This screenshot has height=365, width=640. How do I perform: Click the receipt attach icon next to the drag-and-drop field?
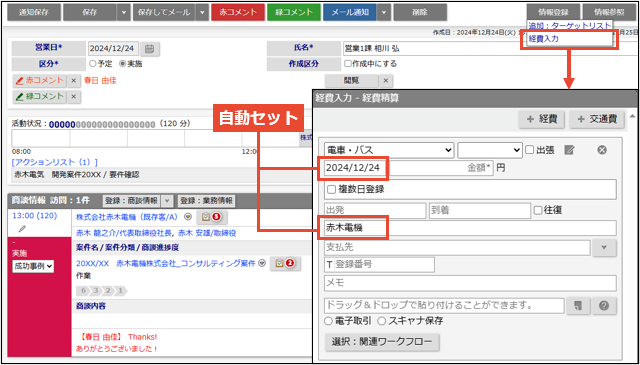pyautogui.click(x=578, y=306)
